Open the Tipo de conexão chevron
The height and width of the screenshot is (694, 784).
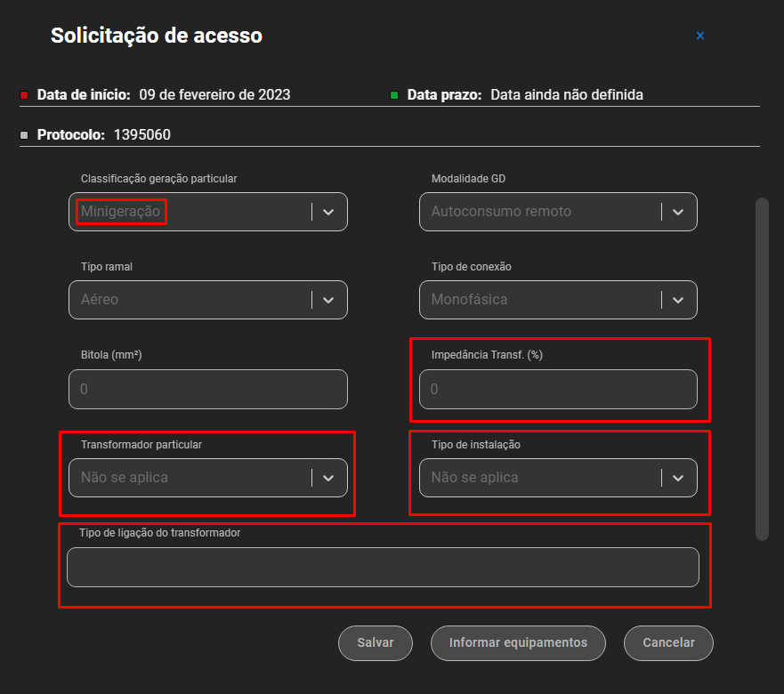678,300
